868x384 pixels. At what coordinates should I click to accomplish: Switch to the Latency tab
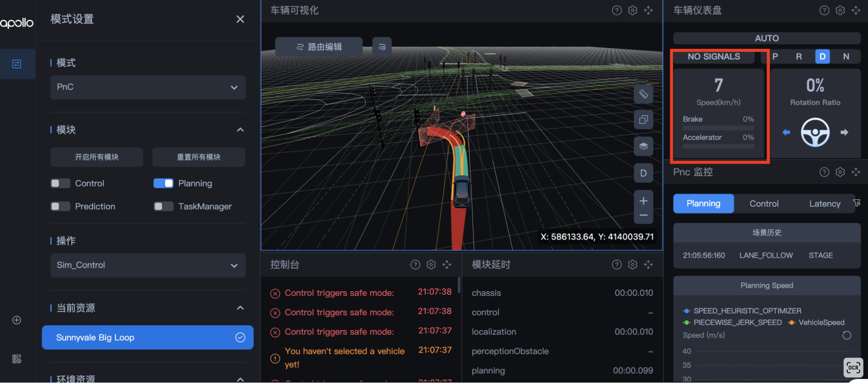point(824,204)
